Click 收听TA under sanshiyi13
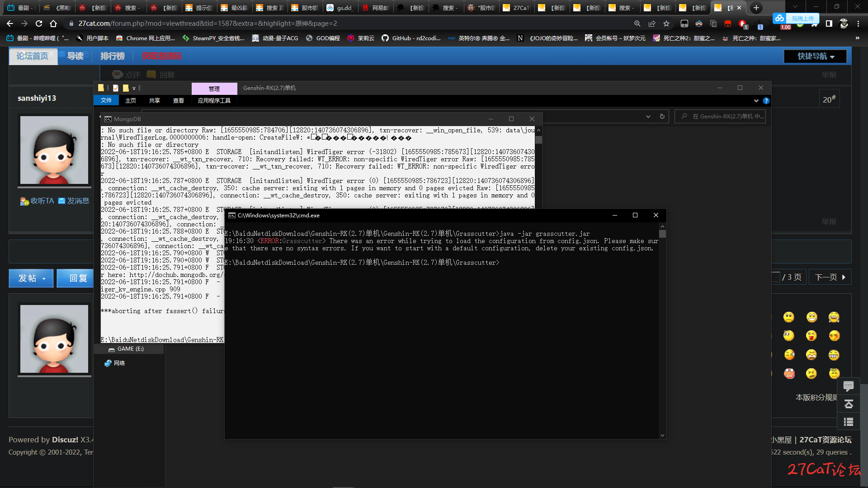 pos(37,201)
